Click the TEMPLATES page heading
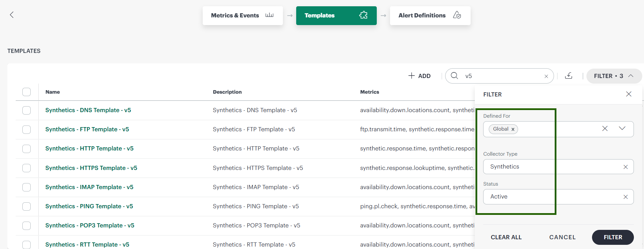This screenshot has height=249, width=644. click(24, 51)
